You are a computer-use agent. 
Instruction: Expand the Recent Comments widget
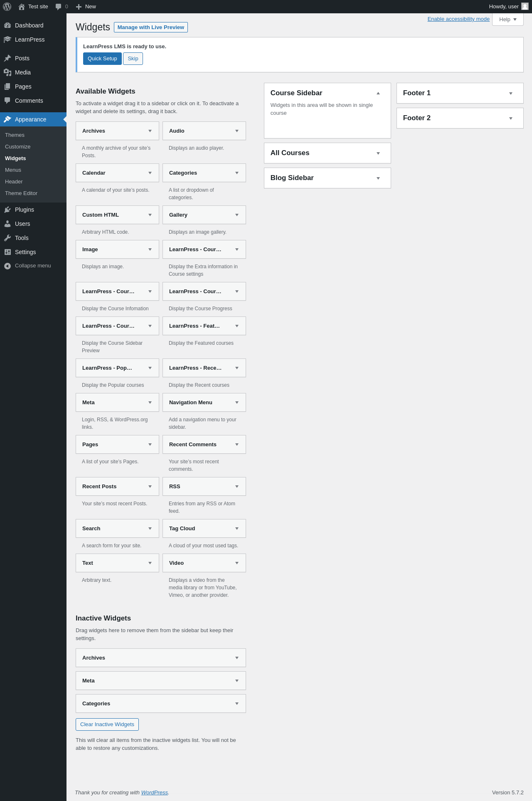coord(237,445)
